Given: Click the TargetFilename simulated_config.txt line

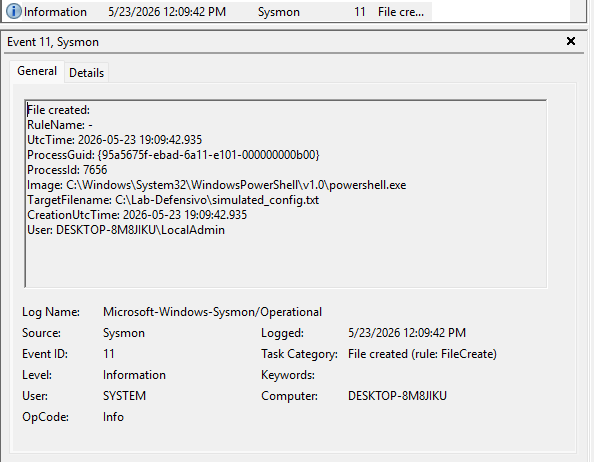Looking at the screenshot, I should (x=173, y=200).
